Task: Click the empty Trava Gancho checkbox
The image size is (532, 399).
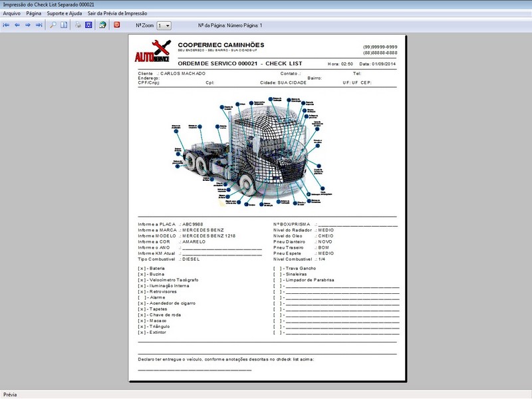Action: (277, 268)
